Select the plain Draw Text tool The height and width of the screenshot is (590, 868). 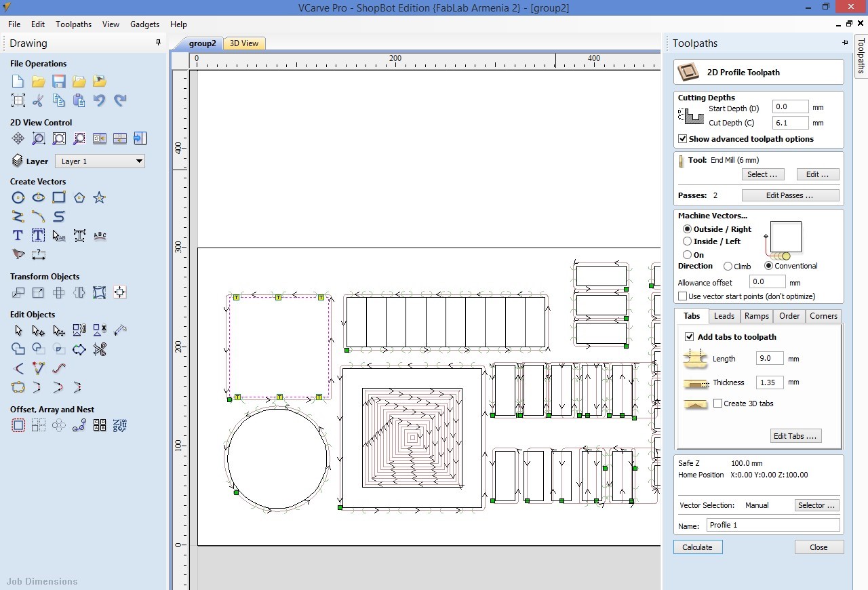18,235
